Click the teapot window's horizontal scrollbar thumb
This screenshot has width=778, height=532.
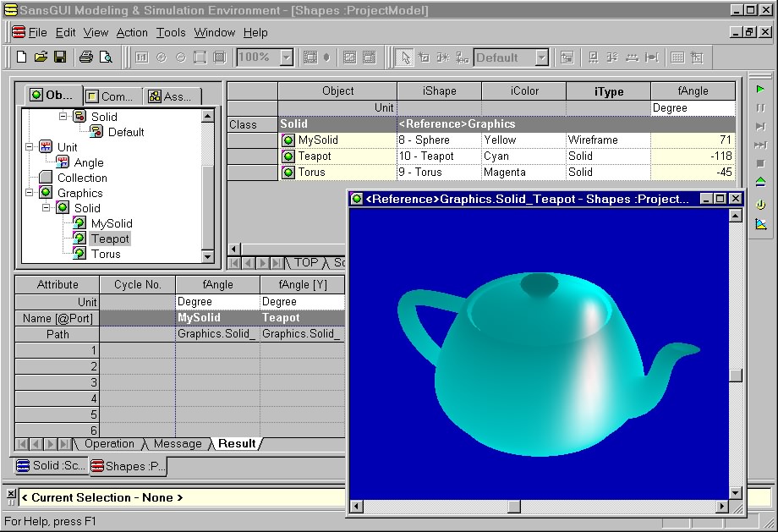pyautogui.click(x=513, y=507)
